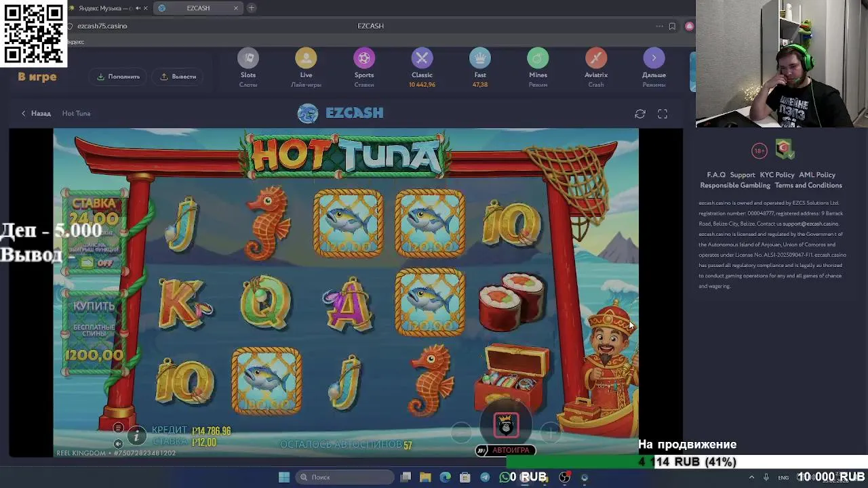Open Terms and Conditions page
The height and width of the screenshot is (488, 868).
click(808, 185)
